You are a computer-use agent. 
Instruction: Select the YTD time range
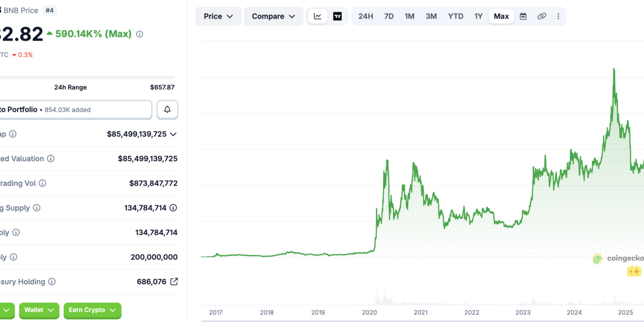(x=456, y=16)
